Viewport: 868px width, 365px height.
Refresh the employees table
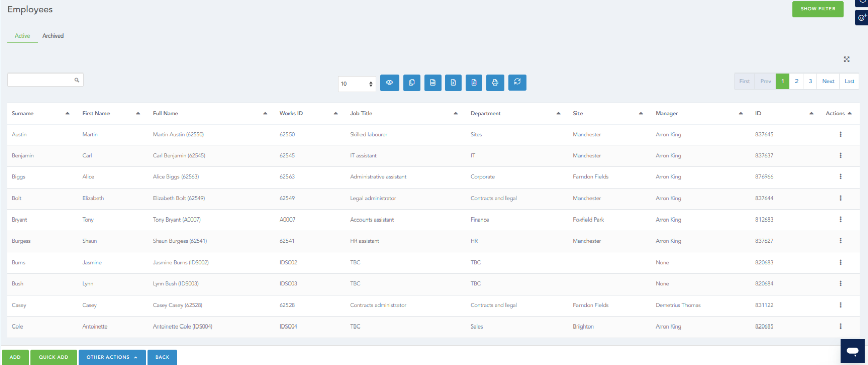[x=517, y=82]
